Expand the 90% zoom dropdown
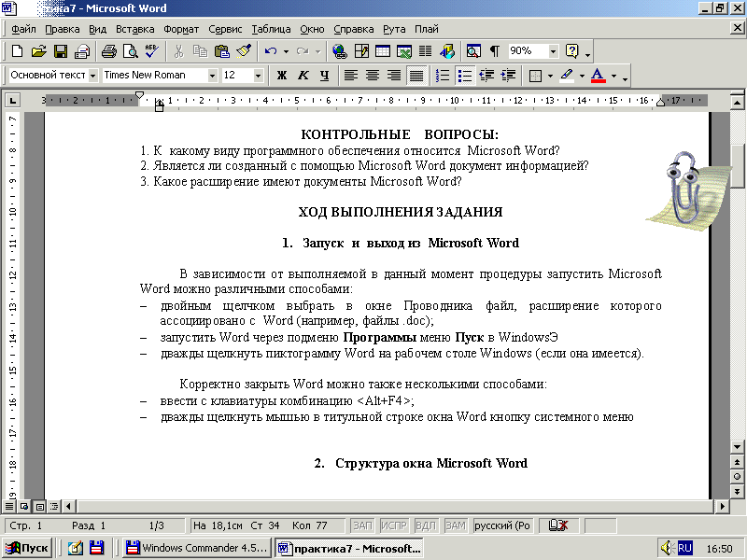 [x=553, y=50]
